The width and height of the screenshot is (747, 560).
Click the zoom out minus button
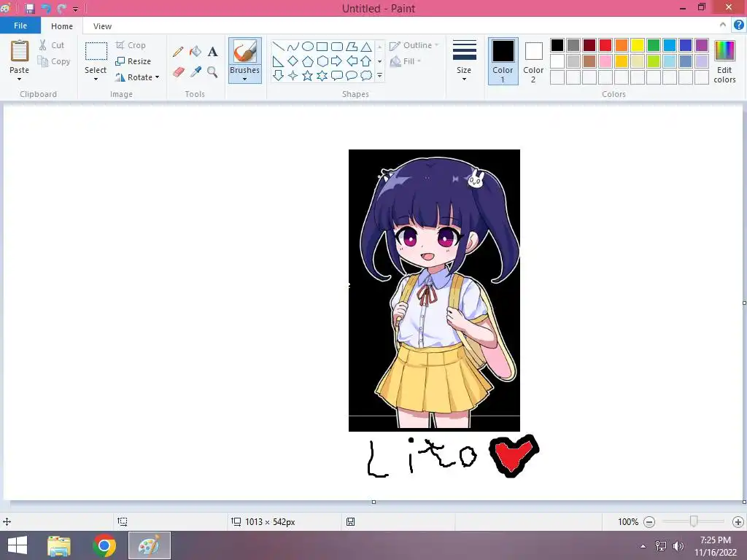click(649, 522)
